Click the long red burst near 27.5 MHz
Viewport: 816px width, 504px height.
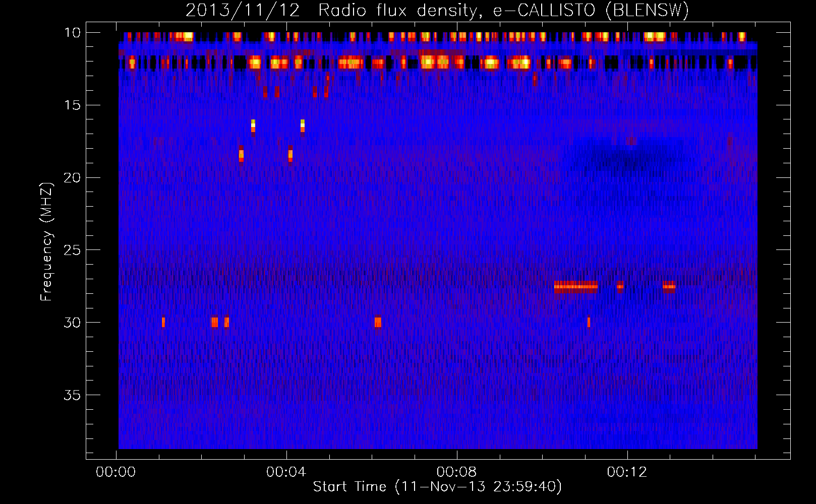pos(576,287)
